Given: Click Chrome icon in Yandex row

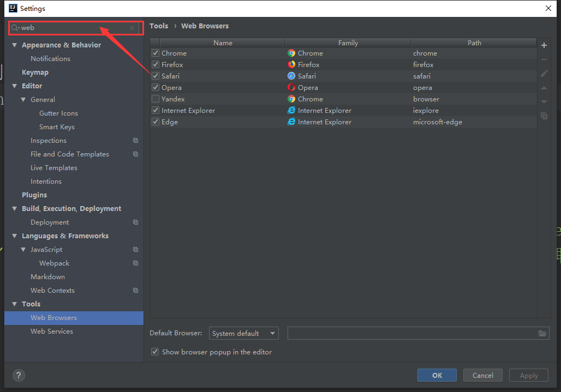Looking at the screenshot, I should [x=291, y=99].
